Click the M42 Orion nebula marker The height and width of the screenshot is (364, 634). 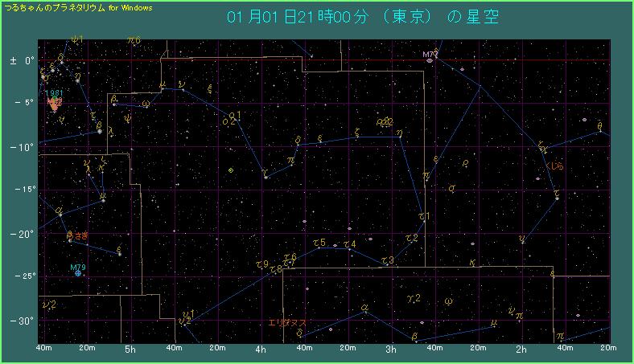(54, 104)
